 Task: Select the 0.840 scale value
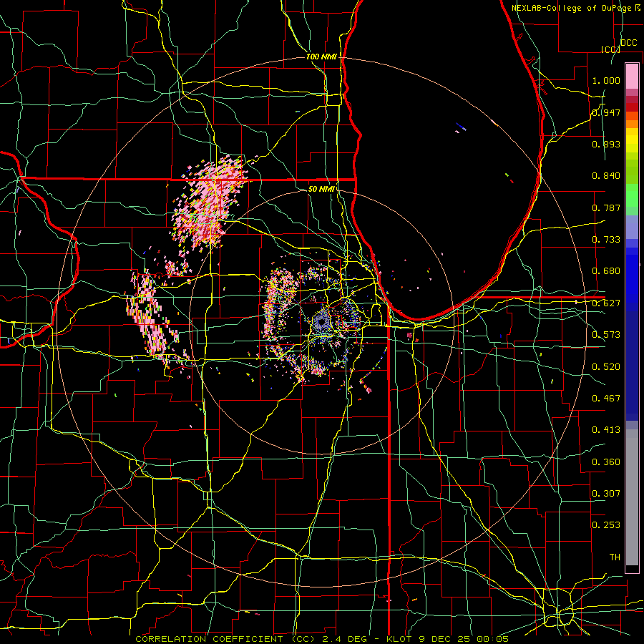tap(606, 176)
